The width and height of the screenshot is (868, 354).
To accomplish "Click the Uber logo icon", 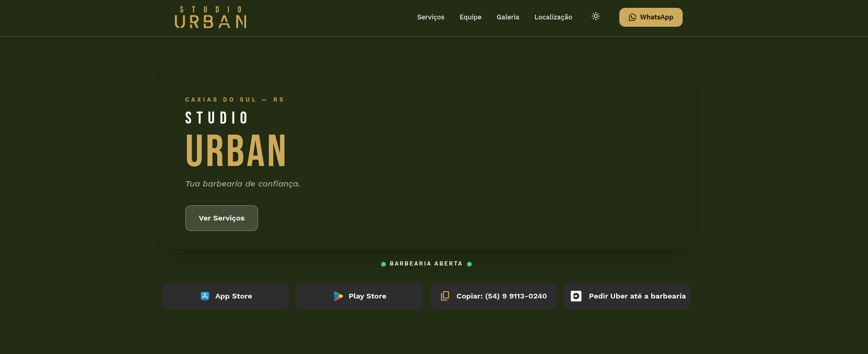I will (576, 296).
